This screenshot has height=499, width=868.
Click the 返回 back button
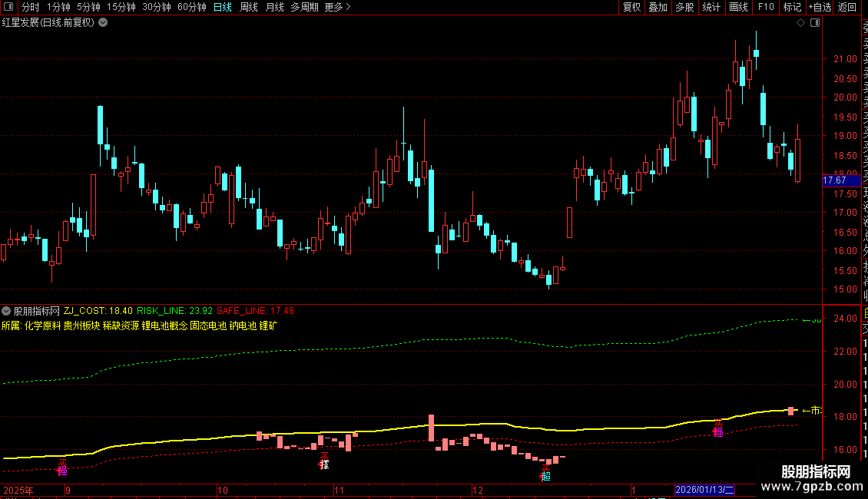pos(847,7)
